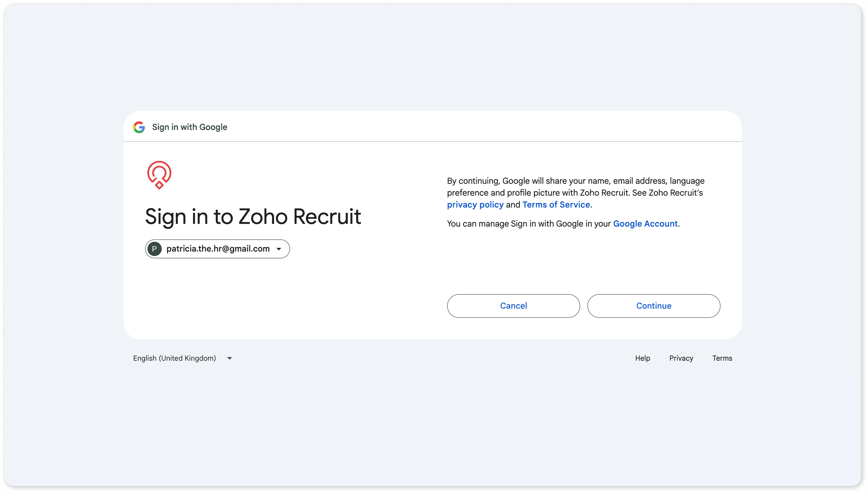Open Zoho Recruit's privacy policy link
This screenshot has height=493, width=868.
pos(475,205)
